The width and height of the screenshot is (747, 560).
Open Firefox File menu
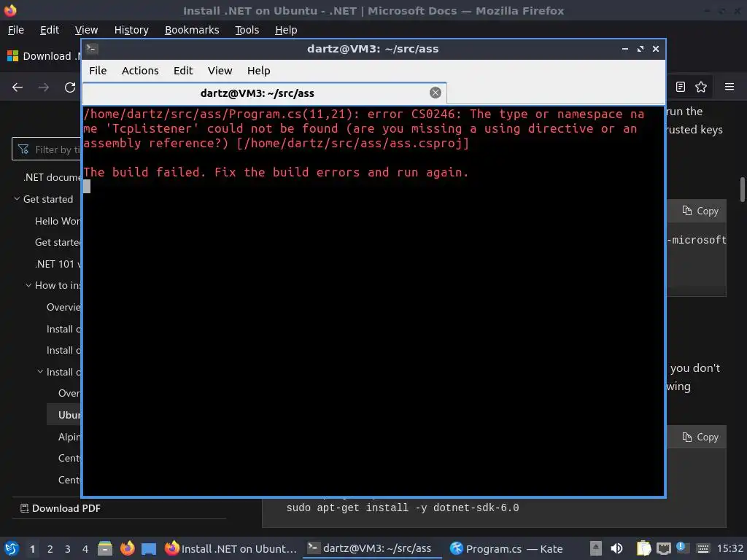16,29
